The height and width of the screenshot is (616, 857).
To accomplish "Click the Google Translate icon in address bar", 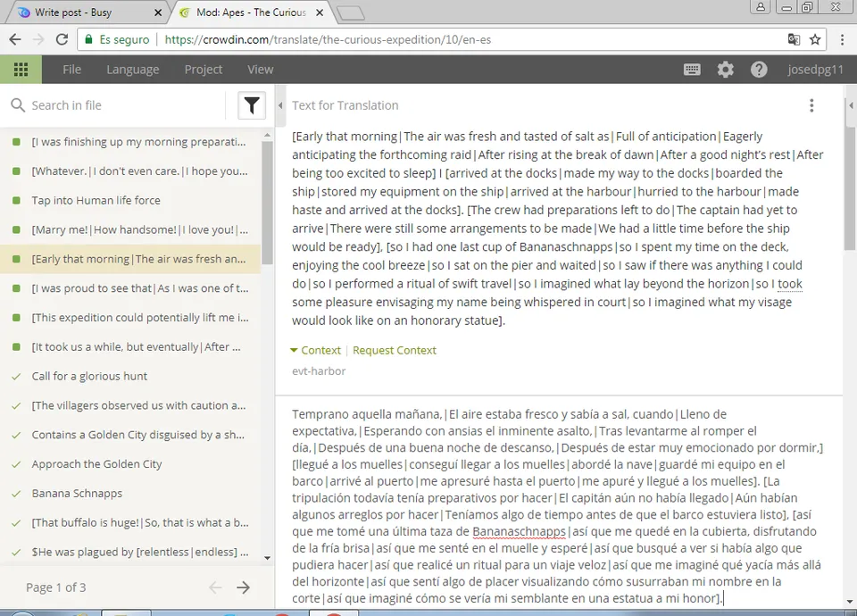I will pos(794,39).
